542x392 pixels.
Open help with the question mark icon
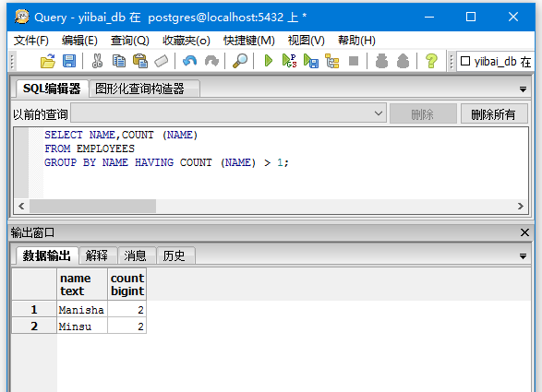(431, 61)
